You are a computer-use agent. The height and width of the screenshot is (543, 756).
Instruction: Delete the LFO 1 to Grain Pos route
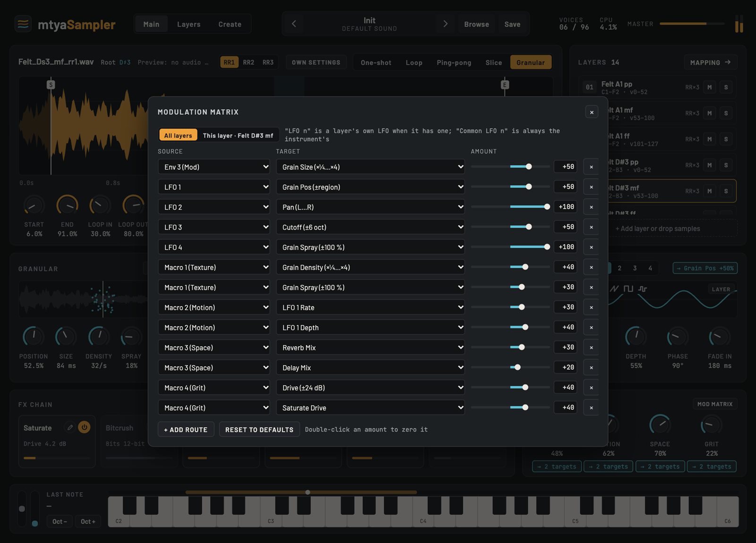click(x=591, y=187)
